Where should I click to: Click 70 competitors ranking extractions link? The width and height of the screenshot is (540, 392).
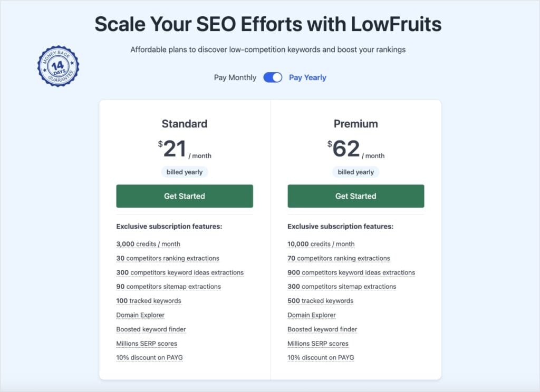338,258
